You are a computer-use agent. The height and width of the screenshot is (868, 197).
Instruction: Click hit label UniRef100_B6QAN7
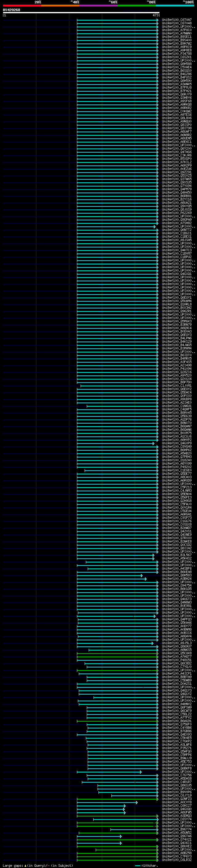point(176,426)
